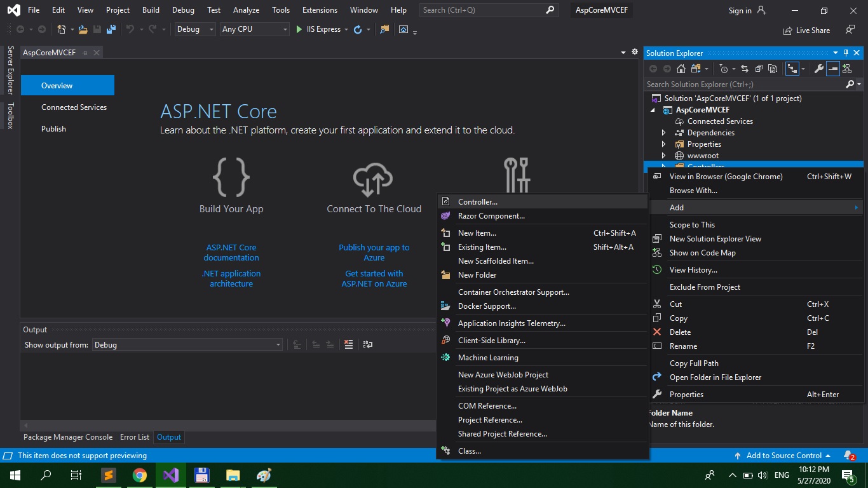Toggle word wrap in Output window
This screenshot has height=488, width=868.
pos(368,344)
